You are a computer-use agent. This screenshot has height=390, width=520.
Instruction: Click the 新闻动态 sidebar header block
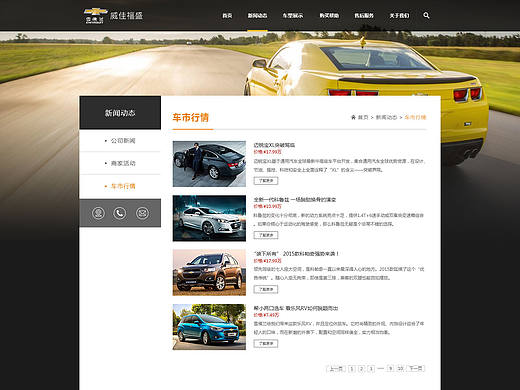(x=120, y=113)
